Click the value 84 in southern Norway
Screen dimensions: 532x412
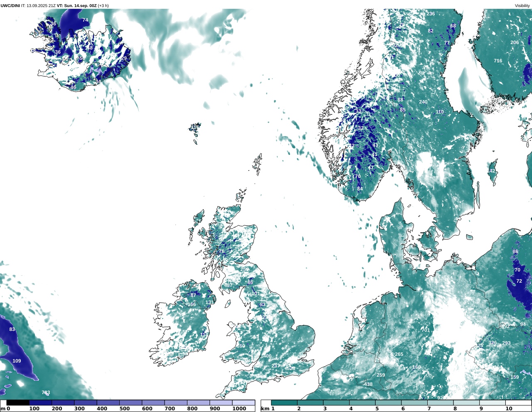pyautogui.click(x=360, y=189)
